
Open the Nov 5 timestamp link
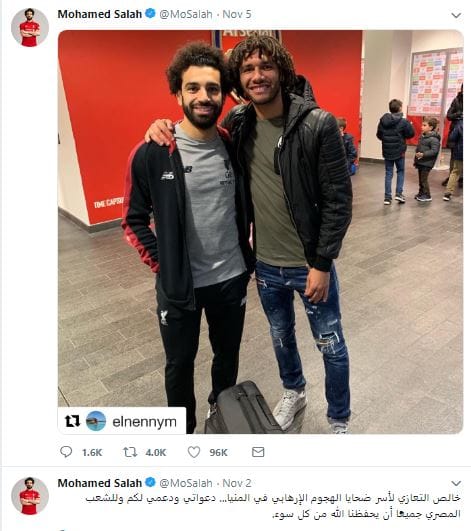point(237,14)
